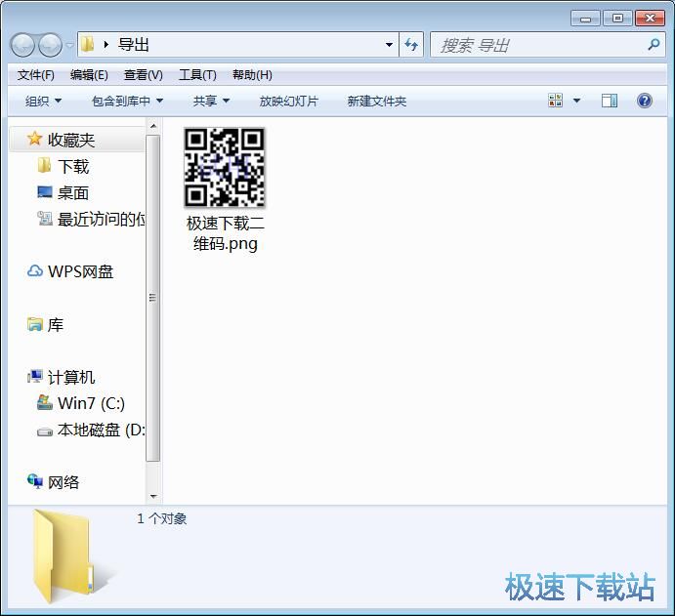Expand the address bar breadcrumb arrow before 导出

tap(105, 44)
